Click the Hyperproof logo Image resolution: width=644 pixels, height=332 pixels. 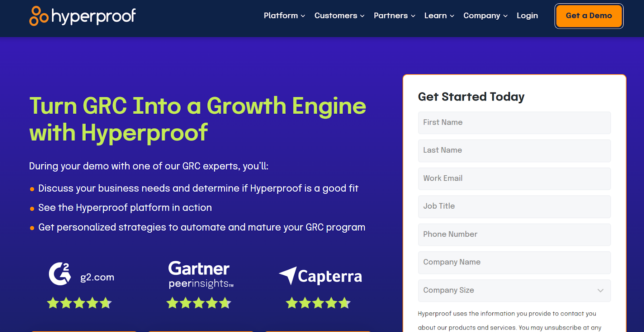point(83,16)
